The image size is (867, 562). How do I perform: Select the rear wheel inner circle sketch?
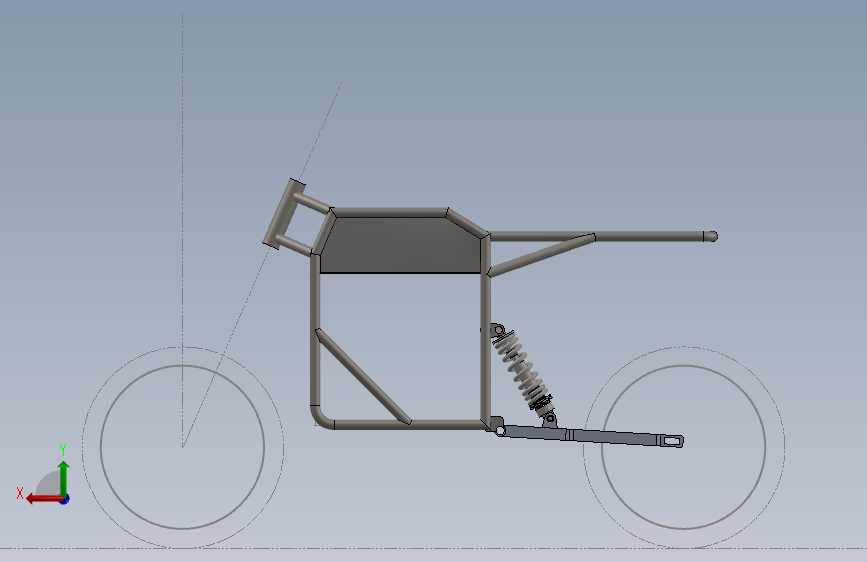click(x=683, y=447)
